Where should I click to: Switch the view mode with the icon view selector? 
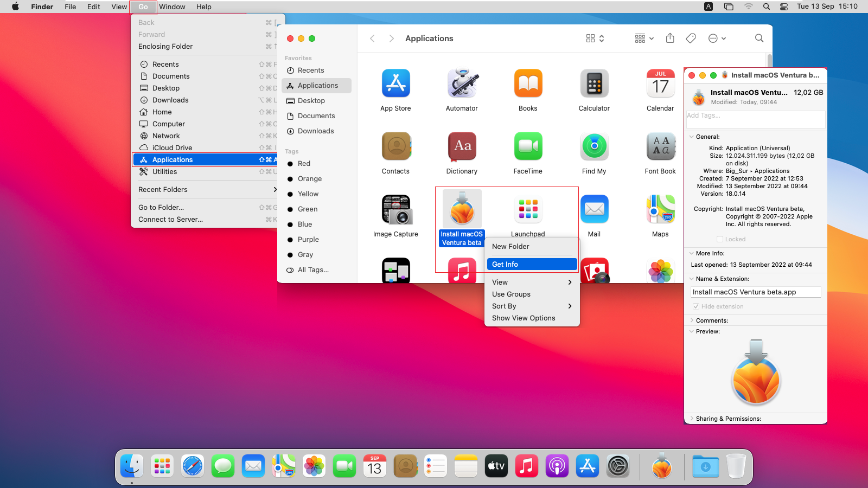(x=595, y=38)
